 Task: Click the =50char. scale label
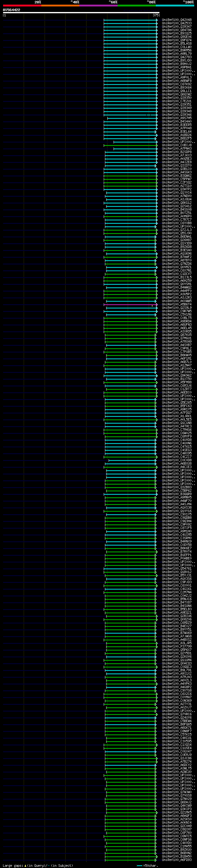(x=151, y=865)
